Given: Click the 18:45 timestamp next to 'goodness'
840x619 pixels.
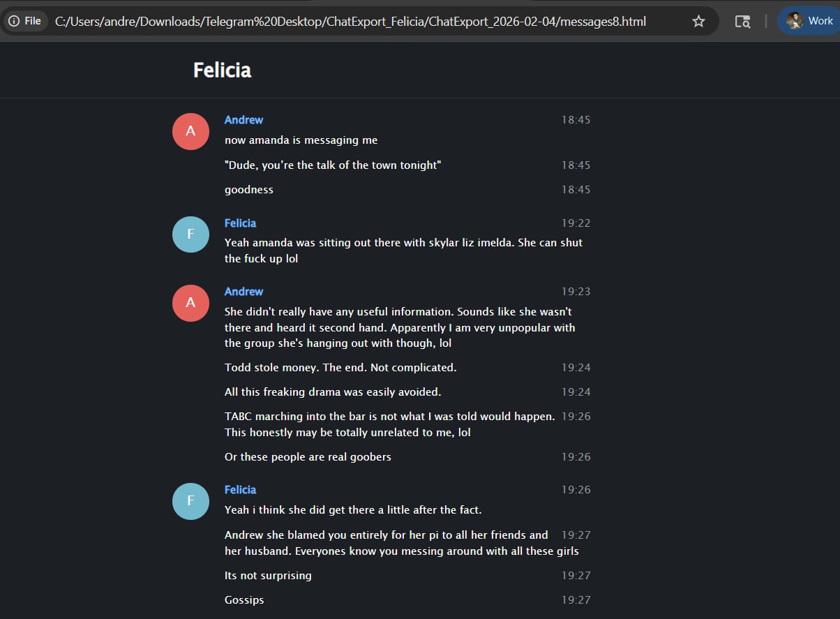Looking at the screenshot, I should (576, 190).
